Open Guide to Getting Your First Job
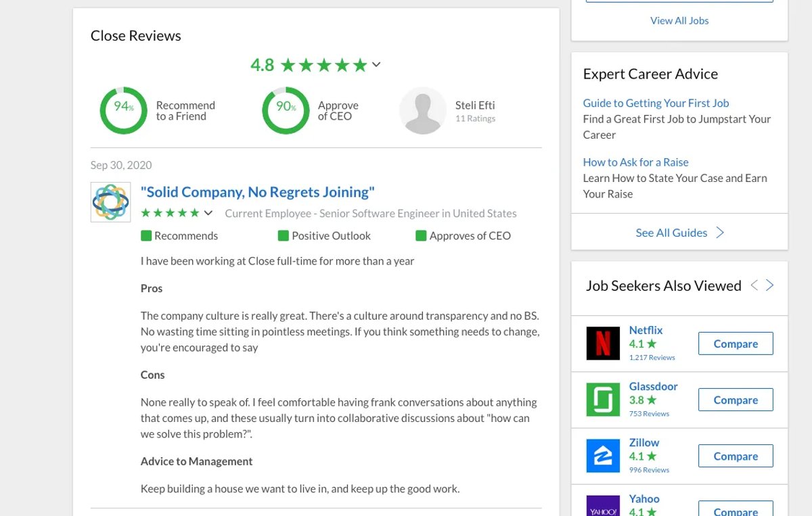 click(656, 103)
